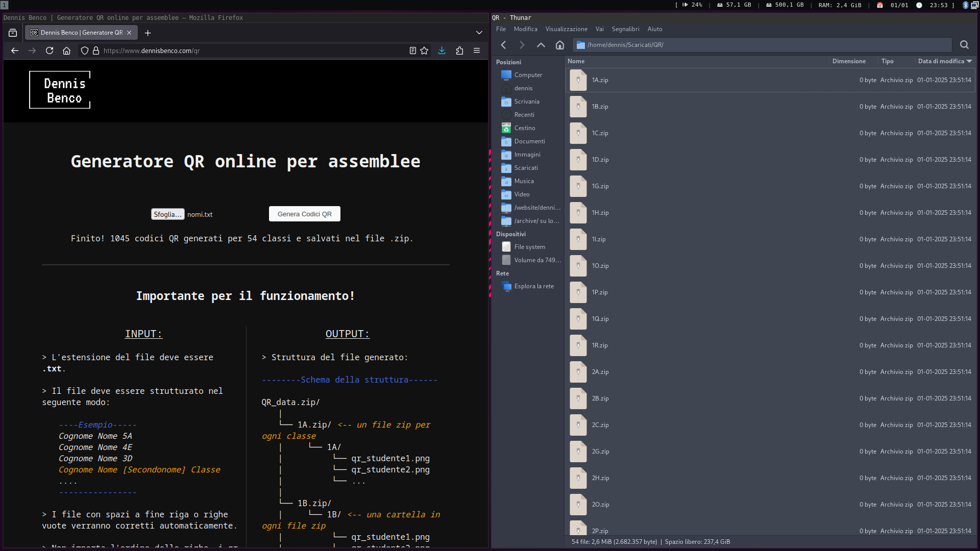This screenshot has height=551, width=980.
Task: Click Firefox forward navigation arrow
Action: click(32, 51)
